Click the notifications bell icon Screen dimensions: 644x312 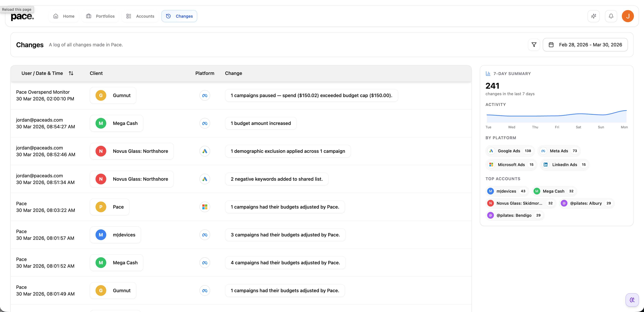pyautogui.click(x=611, y=16)
